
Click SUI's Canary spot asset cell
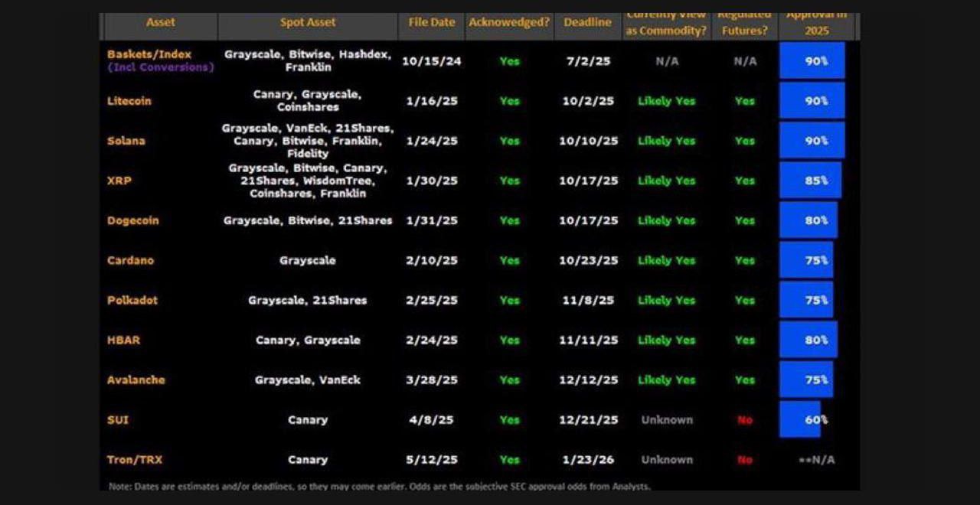coord(308,419)
